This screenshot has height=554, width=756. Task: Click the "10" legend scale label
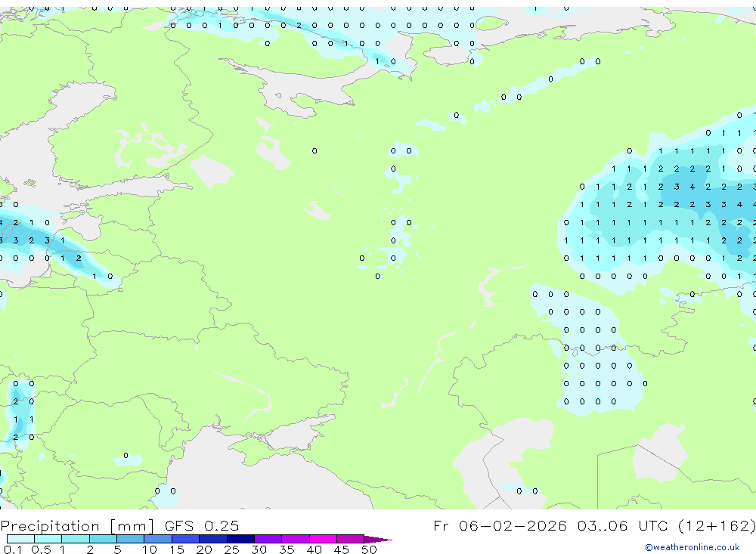click(x=150, y=549)
